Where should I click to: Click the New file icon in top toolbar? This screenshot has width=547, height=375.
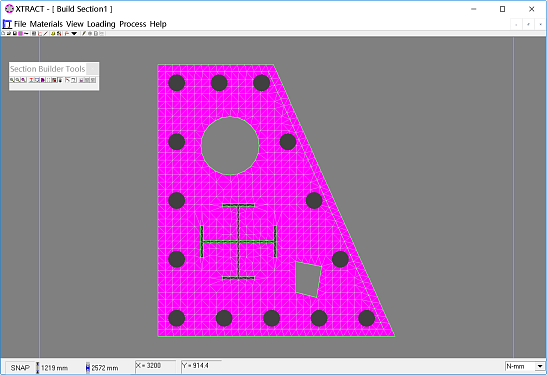click(3, 33)
